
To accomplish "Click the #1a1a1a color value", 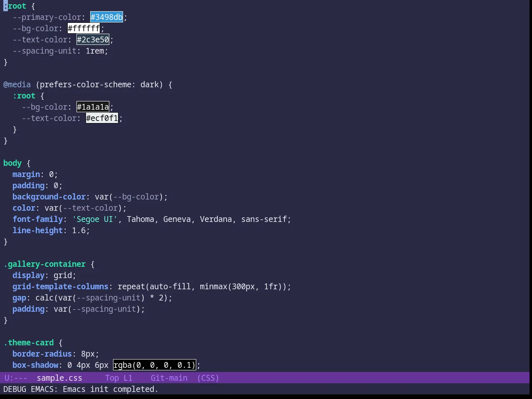I will pos(93,107).
